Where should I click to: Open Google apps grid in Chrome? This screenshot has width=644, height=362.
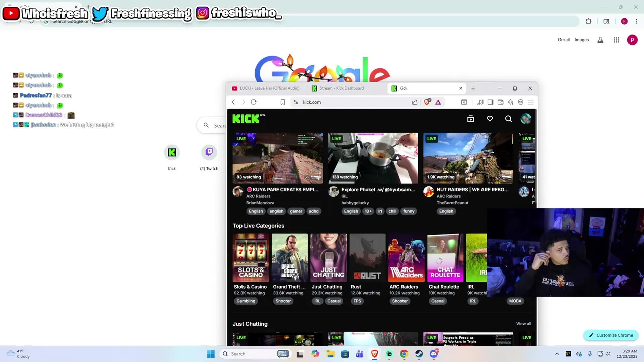pyautogui.click(x=616, y=40)
